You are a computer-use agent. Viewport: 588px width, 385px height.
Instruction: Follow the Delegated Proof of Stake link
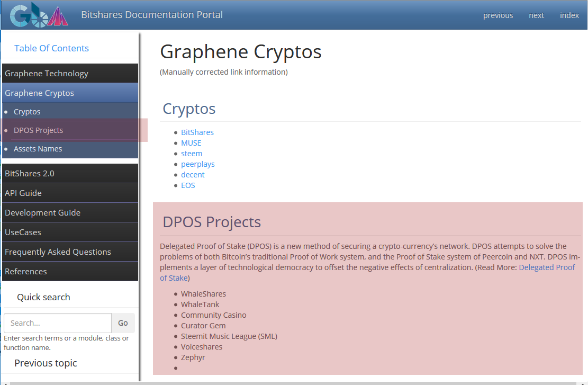point(546,267)
